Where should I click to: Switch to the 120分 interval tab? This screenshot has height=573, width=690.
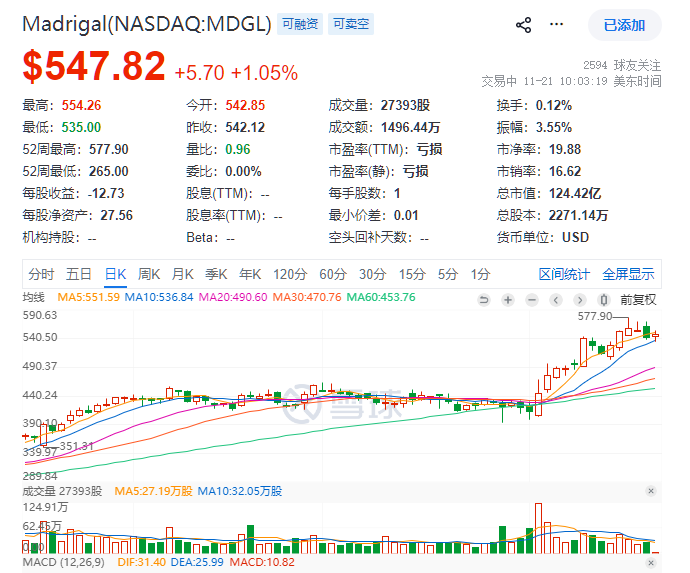[x=290, y=274]
